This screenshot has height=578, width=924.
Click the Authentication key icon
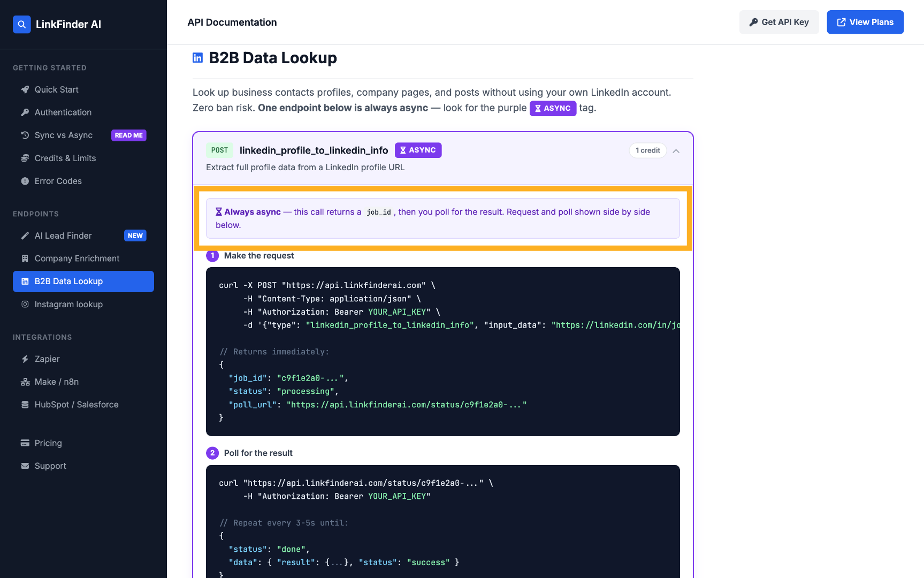pyautogui.click(x=25, y=112)
